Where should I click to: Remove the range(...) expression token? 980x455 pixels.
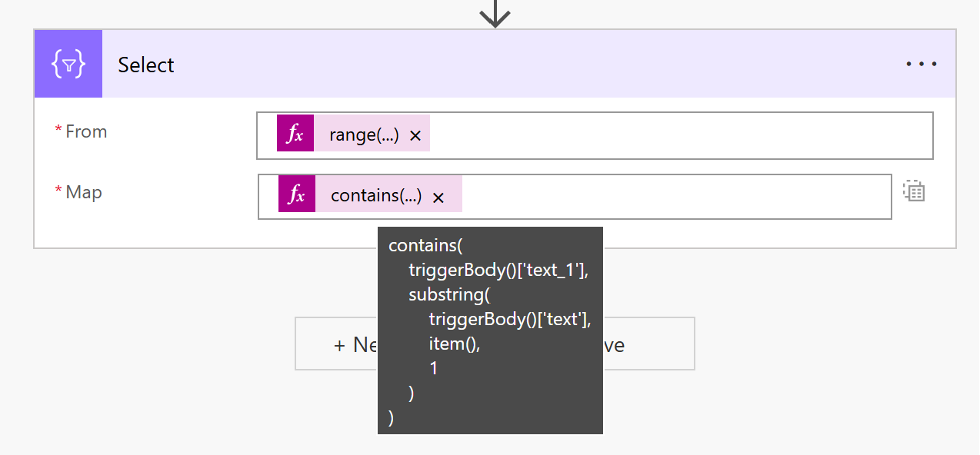coord(415,134)
